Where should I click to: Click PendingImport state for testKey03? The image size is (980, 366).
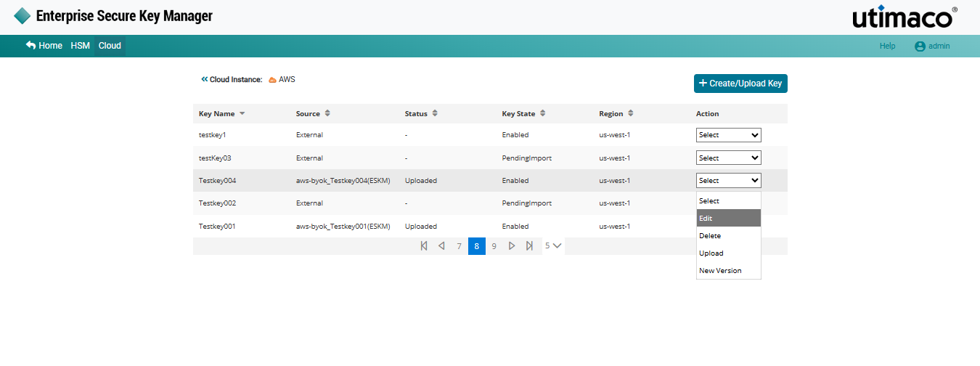click(527, 158)
